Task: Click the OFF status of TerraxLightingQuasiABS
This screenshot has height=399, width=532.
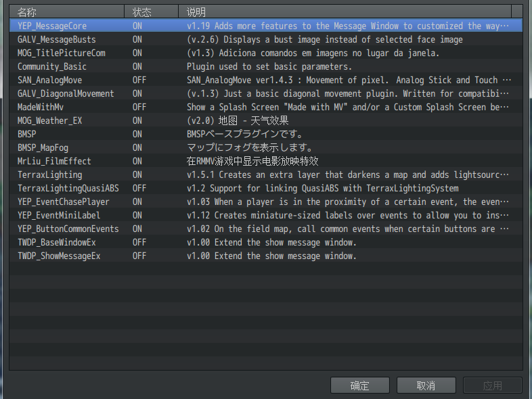Action: (139, 188)
